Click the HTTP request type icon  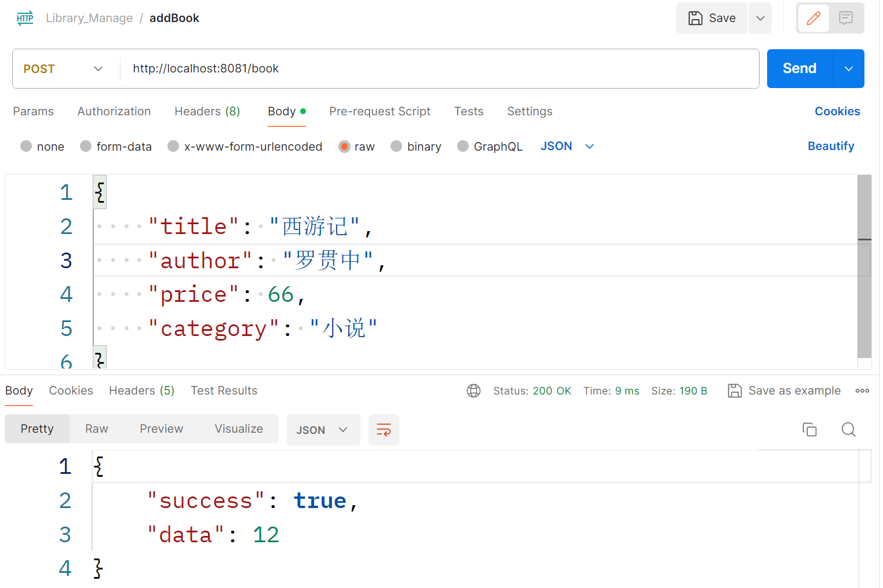coord(25,18)
